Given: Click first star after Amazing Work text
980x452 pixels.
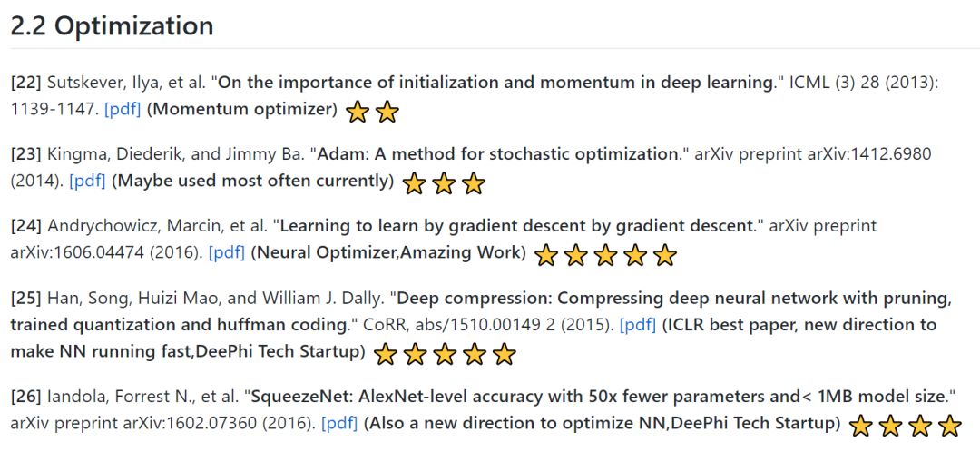Looking at the screenshot, I should coord(546,256).
